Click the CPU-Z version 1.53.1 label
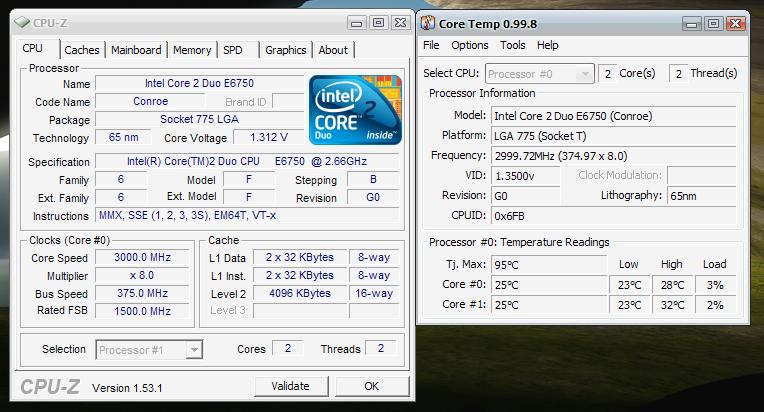This screenshot has height=412, width=764. point(127,388)
